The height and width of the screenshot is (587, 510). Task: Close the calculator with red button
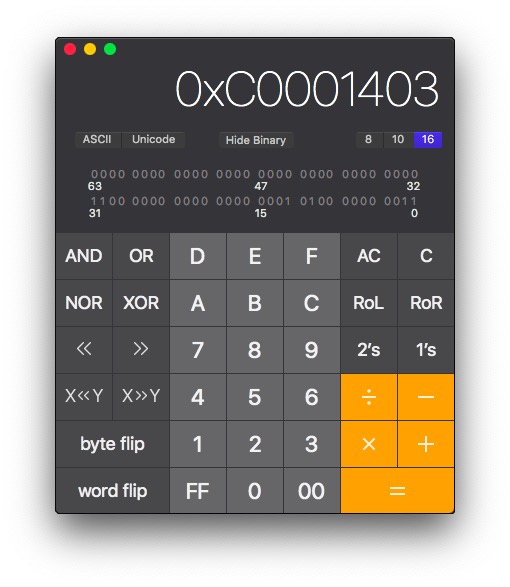tap(70, 49)
